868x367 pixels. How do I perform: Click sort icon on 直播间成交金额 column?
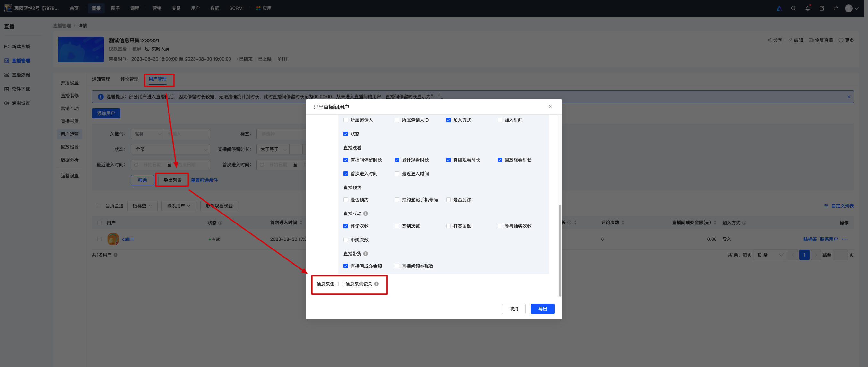pos(715,223)
